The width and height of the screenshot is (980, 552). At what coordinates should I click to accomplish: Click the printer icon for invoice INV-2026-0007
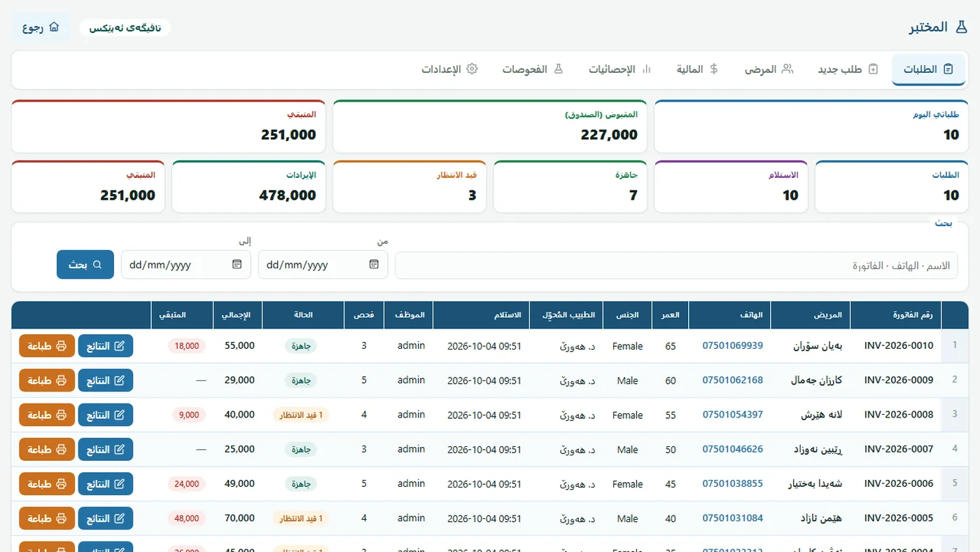point(61,449)
